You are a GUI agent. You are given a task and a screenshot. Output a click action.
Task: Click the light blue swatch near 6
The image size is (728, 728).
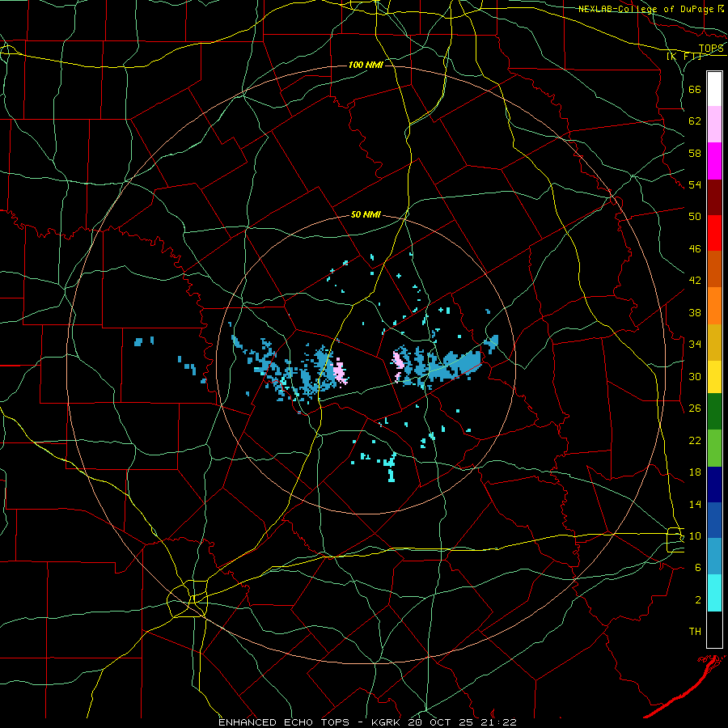[714, 557]
